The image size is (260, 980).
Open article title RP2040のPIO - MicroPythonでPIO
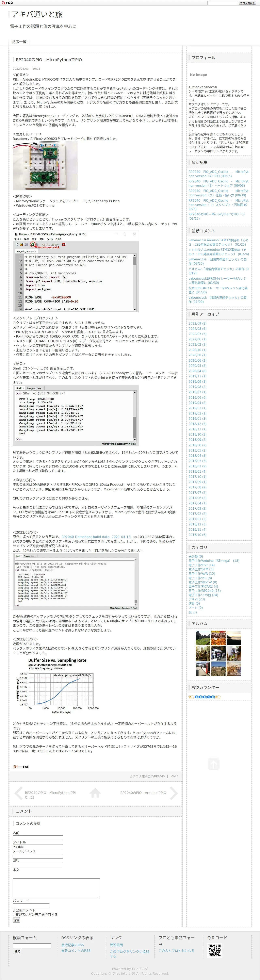coord(49,60)
